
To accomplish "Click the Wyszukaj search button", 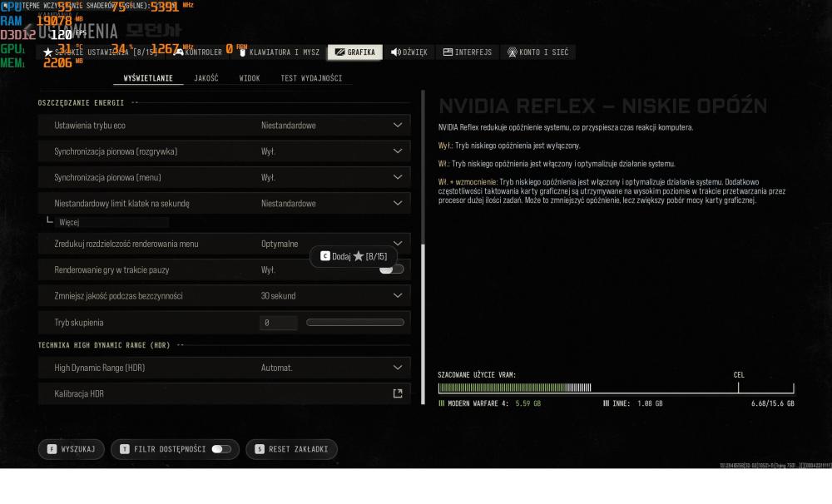I will (x=71, y=449).
